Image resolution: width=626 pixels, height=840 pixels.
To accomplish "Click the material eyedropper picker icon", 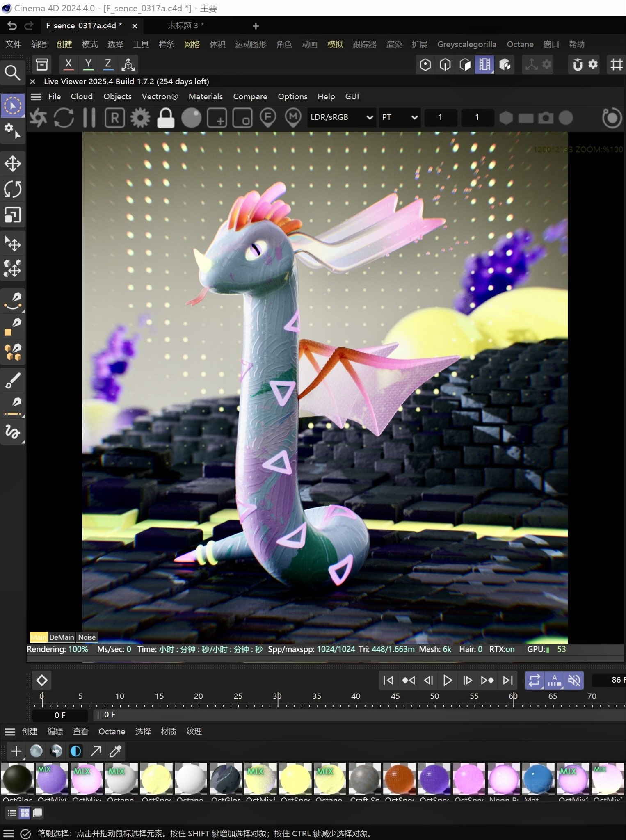I will click(116, 751).
